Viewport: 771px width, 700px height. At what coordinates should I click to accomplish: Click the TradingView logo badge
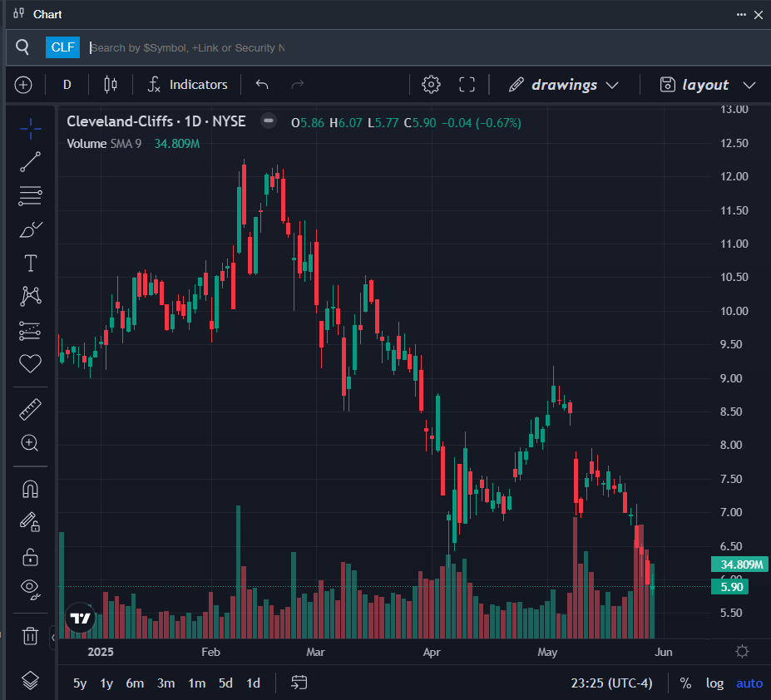pyautogui.click(x=80, y=618)
